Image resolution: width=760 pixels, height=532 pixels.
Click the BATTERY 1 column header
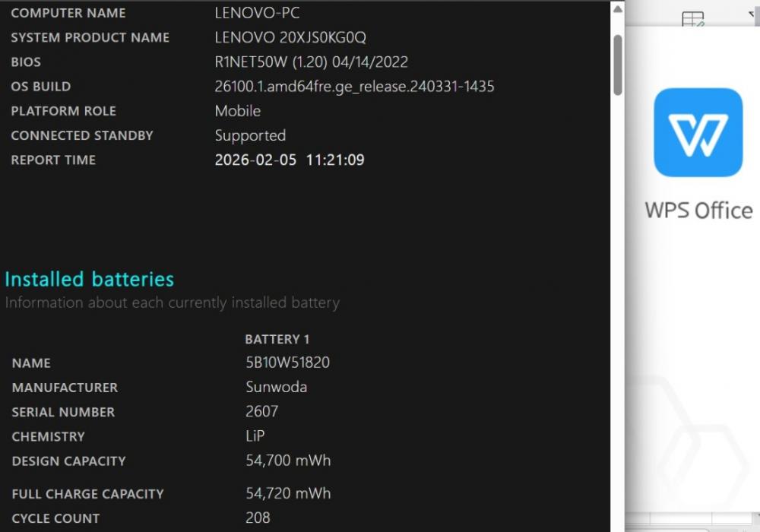[x=277, y=339]
